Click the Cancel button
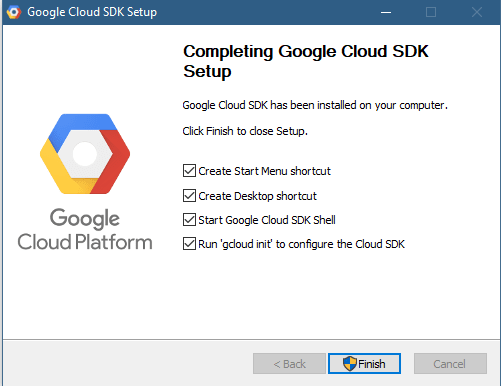Screen dimensions: 501x386 click(450, 363)
